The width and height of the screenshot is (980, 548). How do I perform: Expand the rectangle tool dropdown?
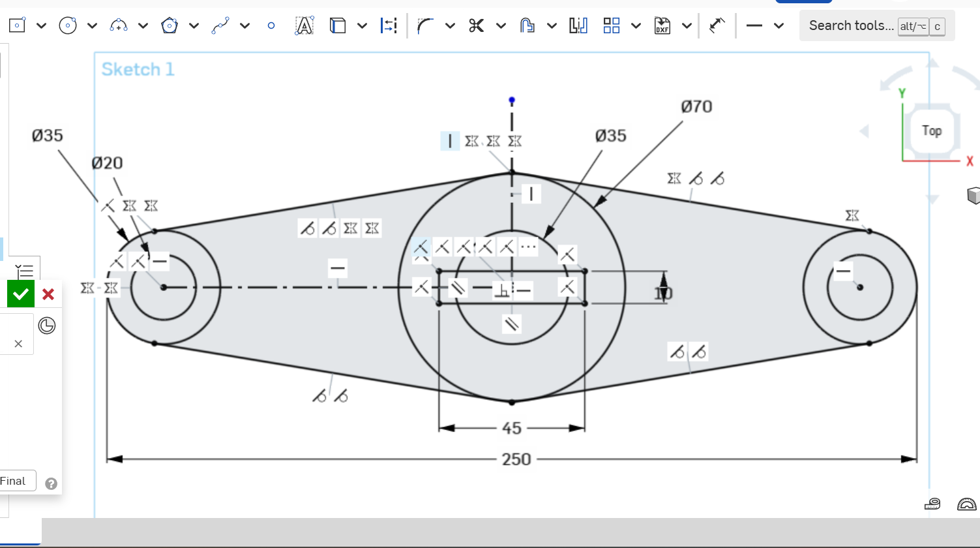(x=42, y=26)
